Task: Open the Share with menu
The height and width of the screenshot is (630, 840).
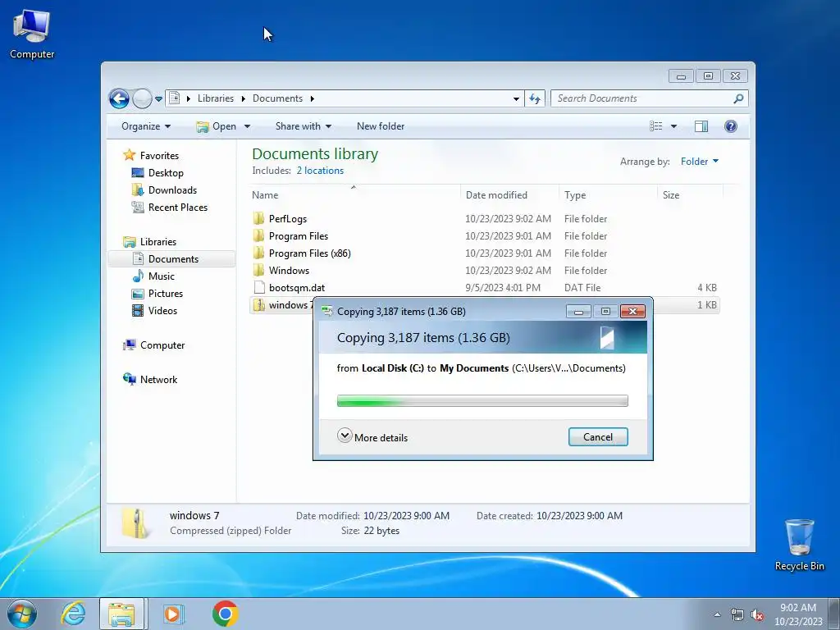Action: [x=304, y=126]
